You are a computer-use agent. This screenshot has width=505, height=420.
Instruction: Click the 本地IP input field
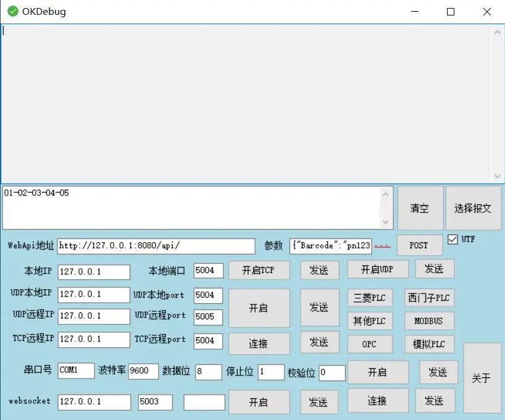[x=94, y=272]
